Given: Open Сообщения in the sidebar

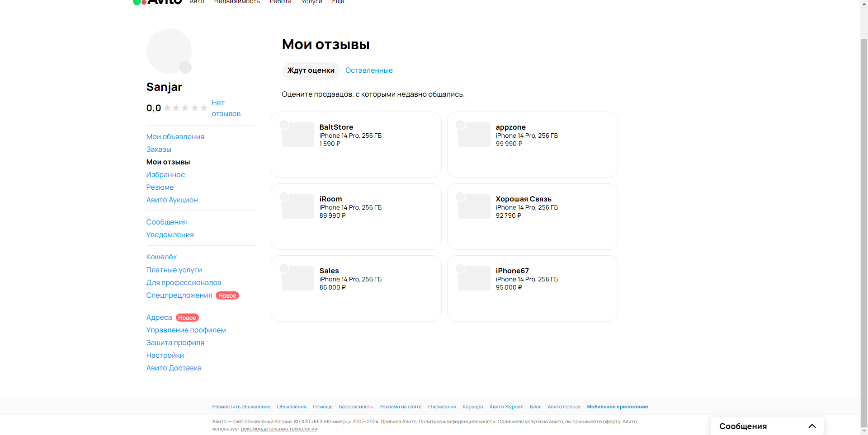Looking at the screenshot, I should tap(166, 222).
